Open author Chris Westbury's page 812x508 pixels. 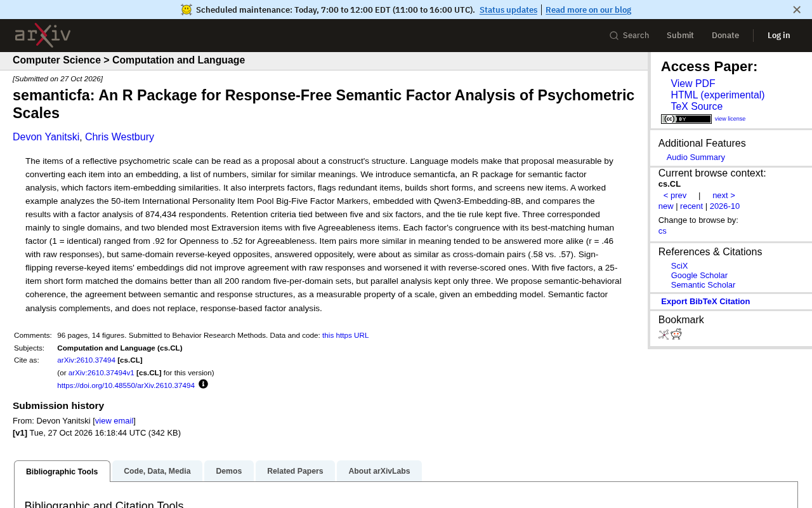(x=119, y=137)
